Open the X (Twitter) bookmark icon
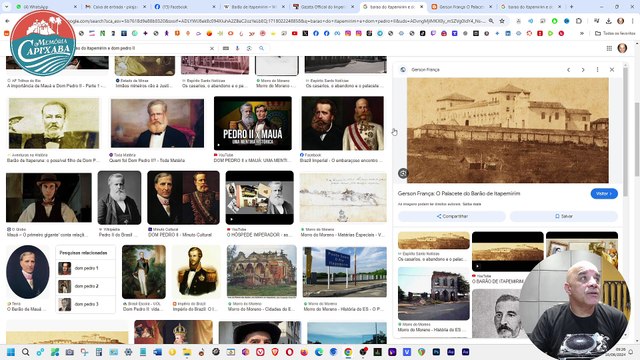 [x=305, y=33]
